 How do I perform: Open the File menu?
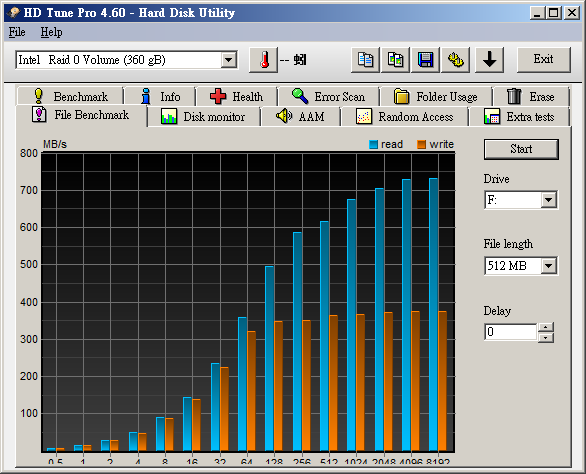click(x=17, y=32)
